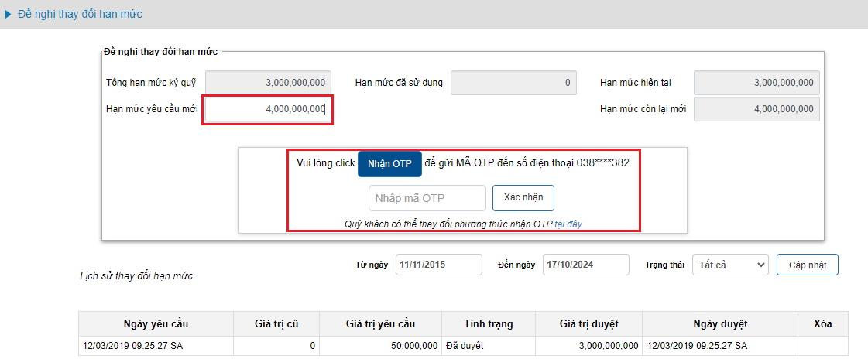Click the Giá trị cũ cell showing 0
This screenshot has width=868, height=359.
click(x=276, y=346)
